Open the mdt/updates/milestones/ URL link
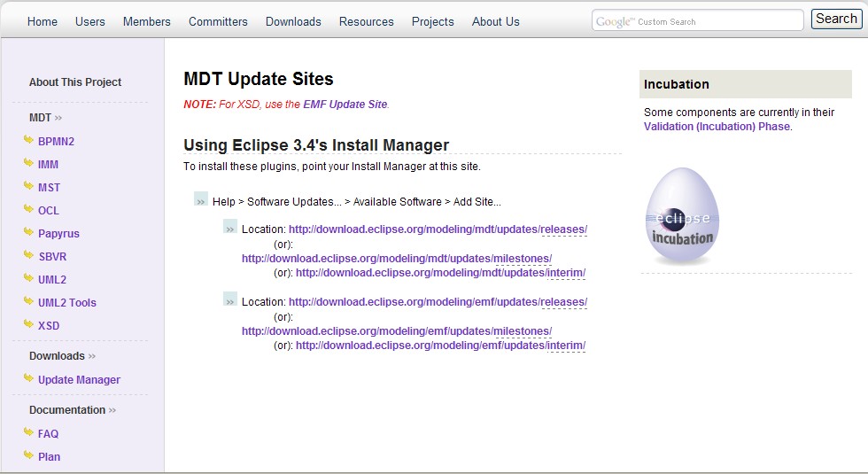Viewport: 868px width, 474px height. click(397, 259)
